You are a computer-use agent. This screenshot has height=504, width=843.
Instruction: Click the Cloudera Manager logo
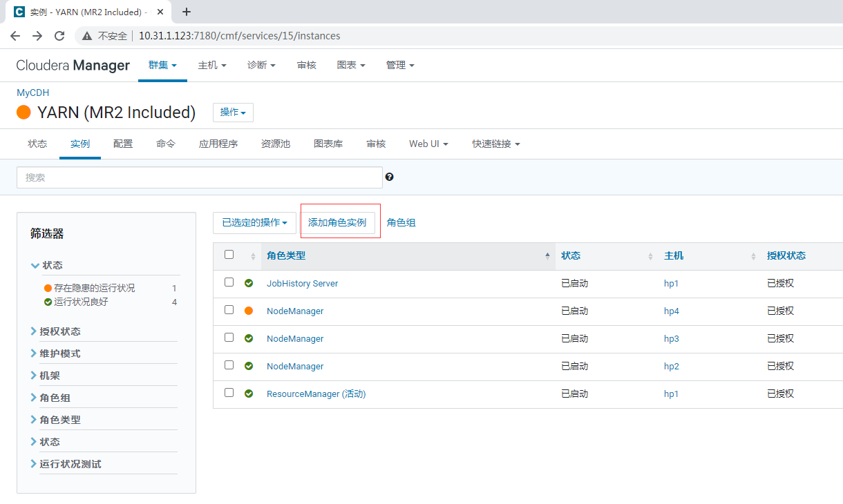point(73,65)
